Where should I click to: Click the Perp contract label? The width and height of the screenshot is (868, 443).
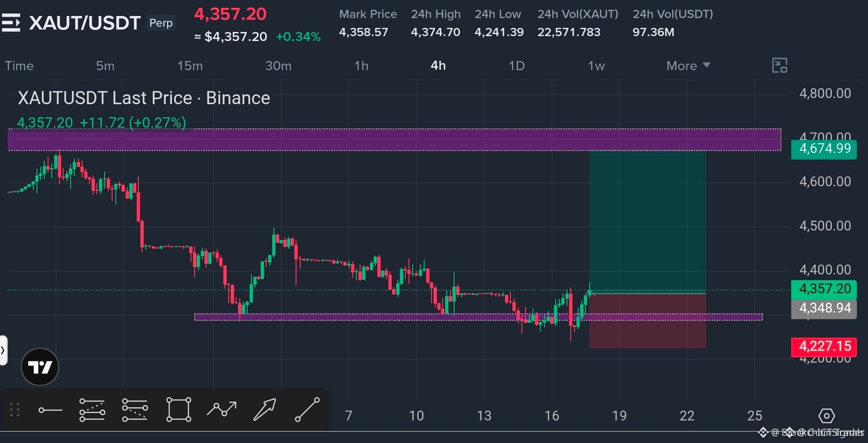click(x=161, y=23)
